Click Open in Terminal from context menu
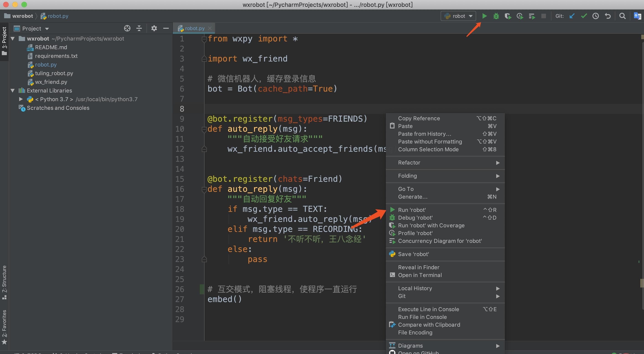Screen dimensions: 644x354 pos(420,275)
